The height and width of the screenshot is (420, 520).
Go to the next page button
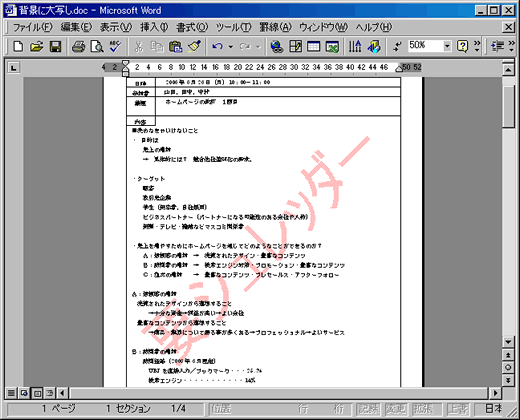click(508, 380)
